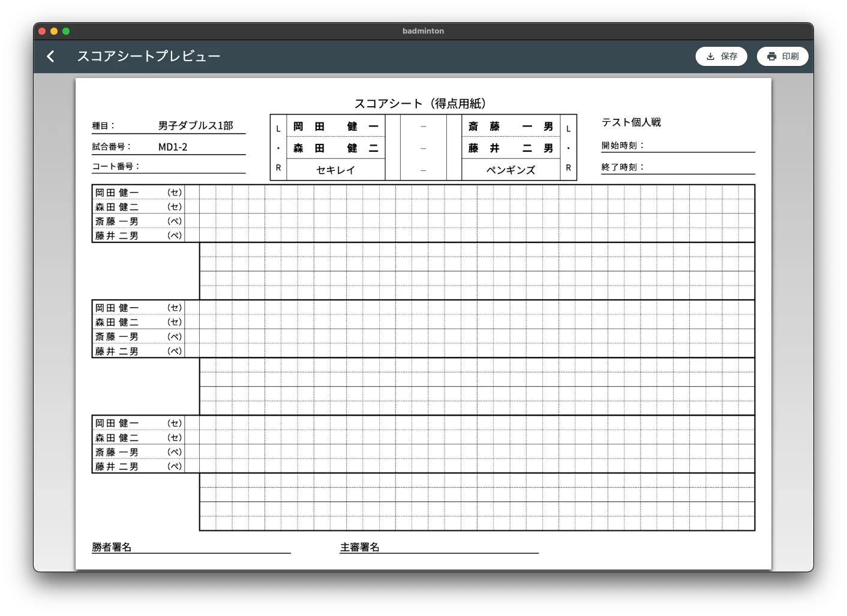Click the 保存 save button

coord(722,56)
